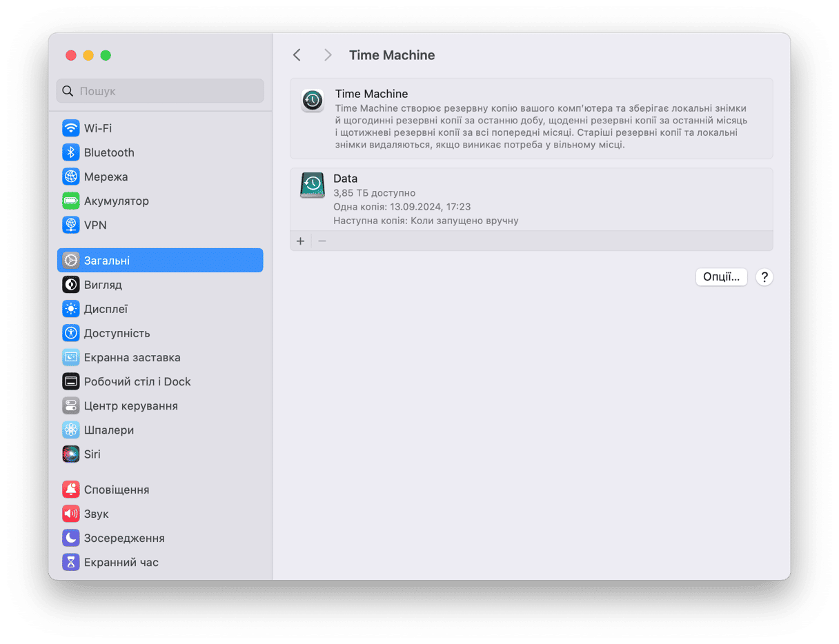Screen dimensions: 839x644
Task: Select the Зосередження moon icon
Action: pos(71,538)
